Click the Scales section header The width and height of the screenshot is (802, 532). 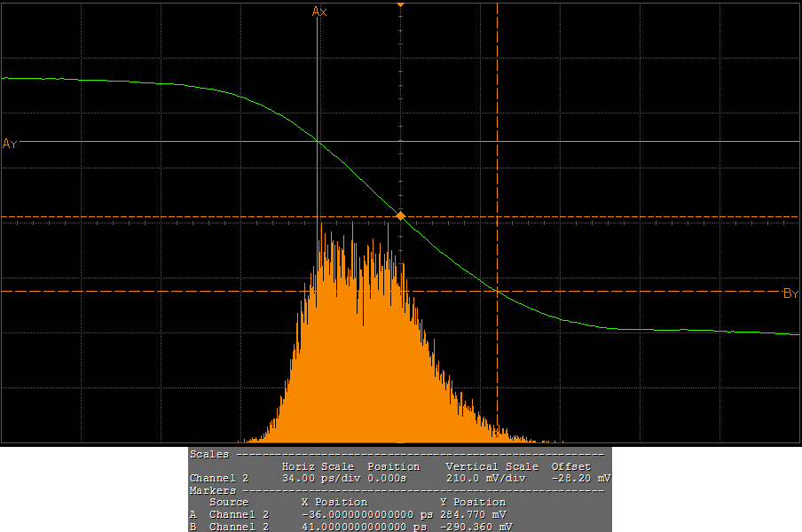[x=208, y=454]
